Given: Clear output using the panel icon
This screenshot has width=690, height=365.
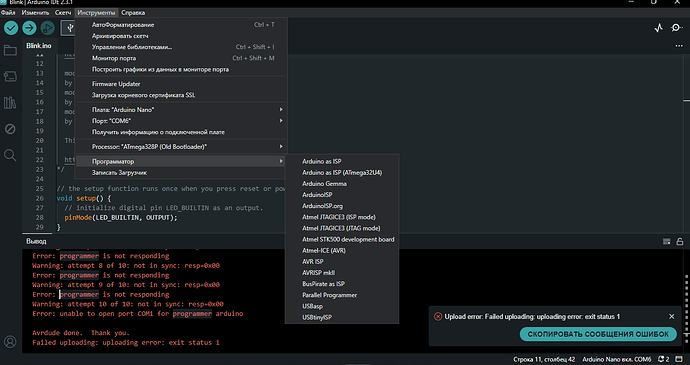Looking at the screenshot, I should point(667,241).
